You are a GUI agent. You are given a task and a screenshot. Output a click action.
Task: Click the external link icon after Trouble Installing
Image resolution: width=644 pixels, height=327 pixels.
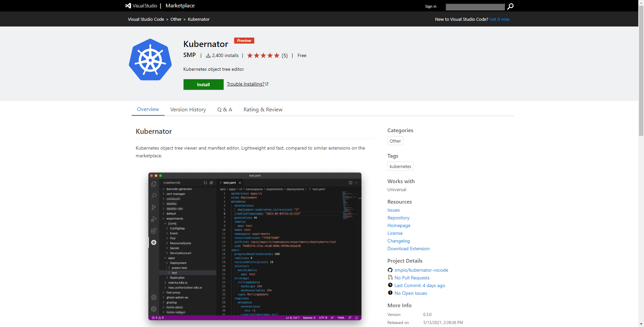pyautogui.click(x=267, y=84)
